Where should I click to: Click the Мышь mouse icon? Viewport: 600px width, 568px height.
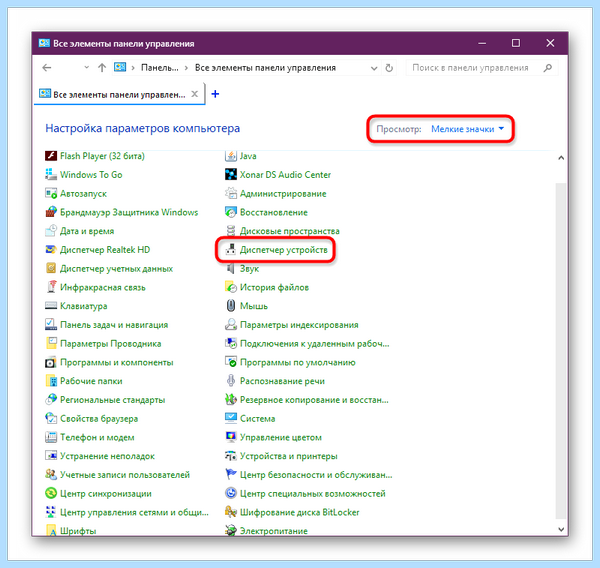231,306
